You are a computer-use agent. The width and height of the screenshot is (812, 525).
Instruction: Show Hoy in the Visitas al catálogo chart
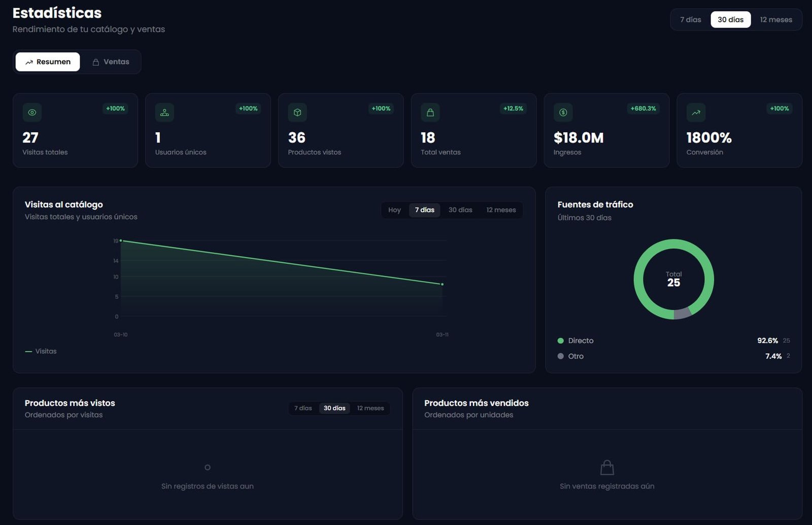[394, 210]
